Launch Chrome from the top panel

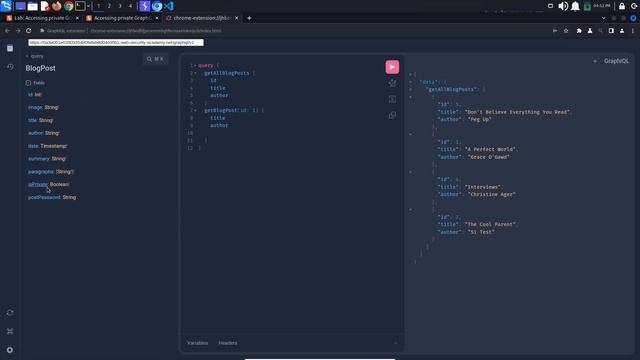point(69,6)
